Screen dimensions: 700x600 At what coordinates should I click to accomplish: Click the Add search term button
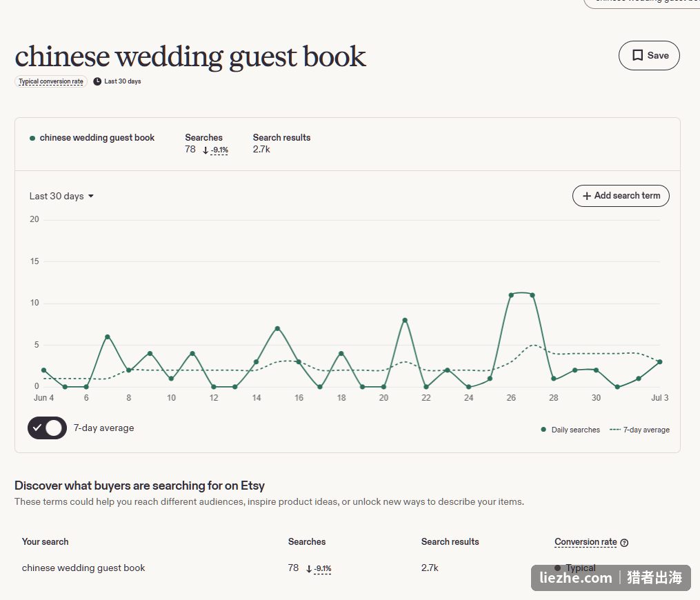(x=621, y=196)
